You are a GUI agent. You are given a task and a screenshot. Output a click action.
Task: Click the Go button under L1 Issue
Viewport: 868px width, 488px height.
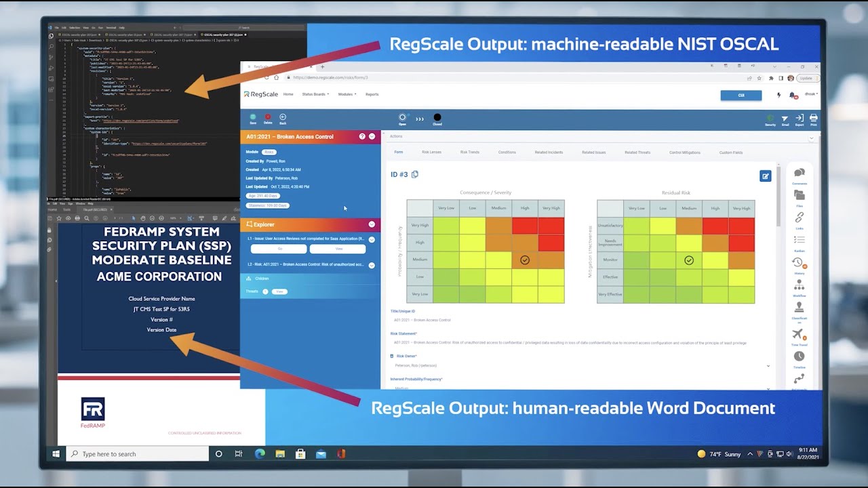279,249
